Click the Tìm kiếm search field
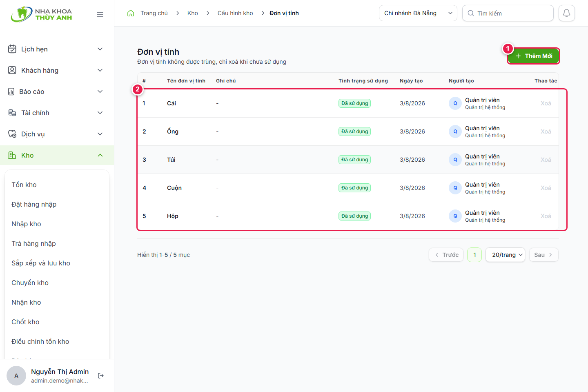The width and height of the screenshot is (588, 392). (508, 13)
